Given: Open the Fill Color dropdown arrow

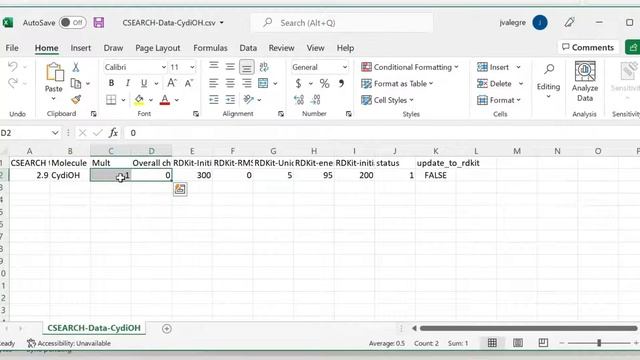Looking at the screenshot, I should click(151, 100).
